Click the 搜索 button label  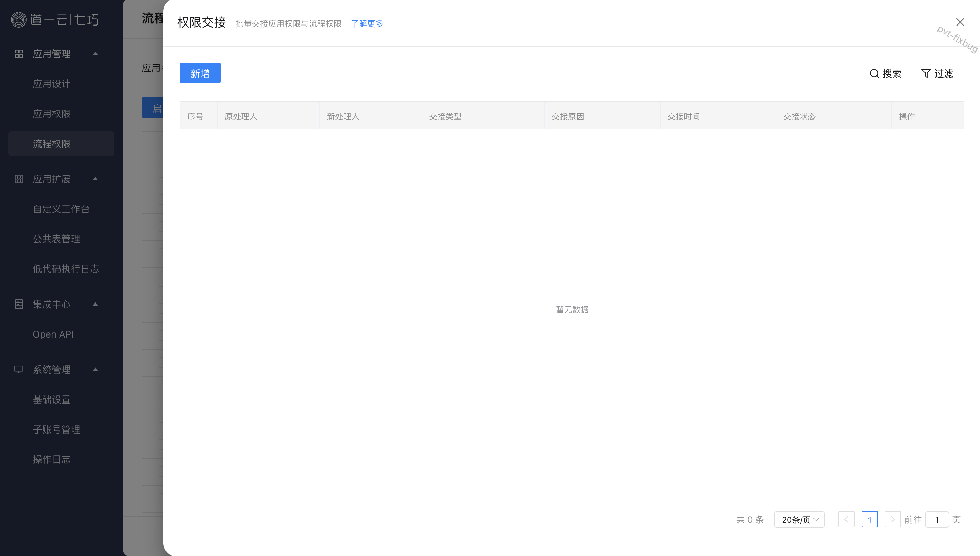click(892, 73)
